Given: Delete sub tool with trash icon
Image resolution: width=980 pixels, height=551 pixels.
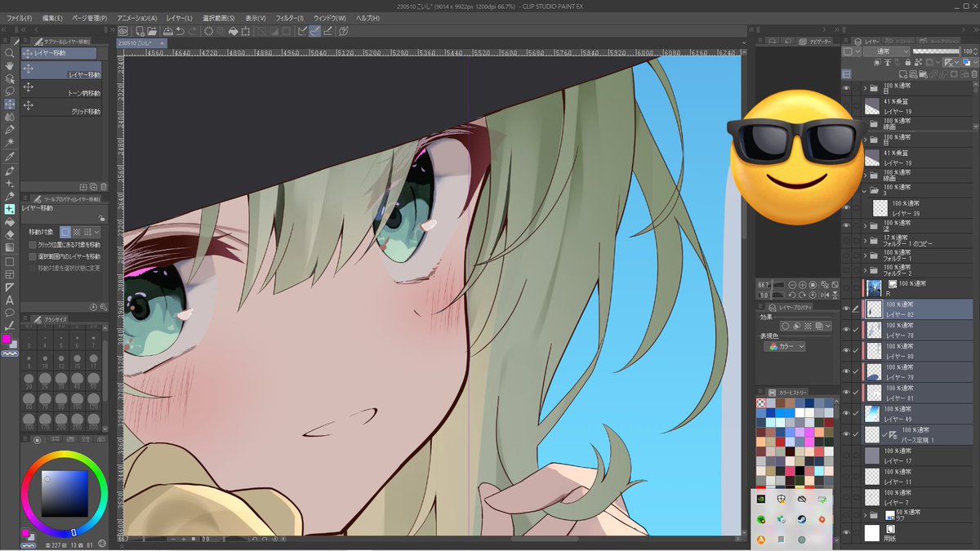Looking at the screenshot, I should tap(104, 187).
